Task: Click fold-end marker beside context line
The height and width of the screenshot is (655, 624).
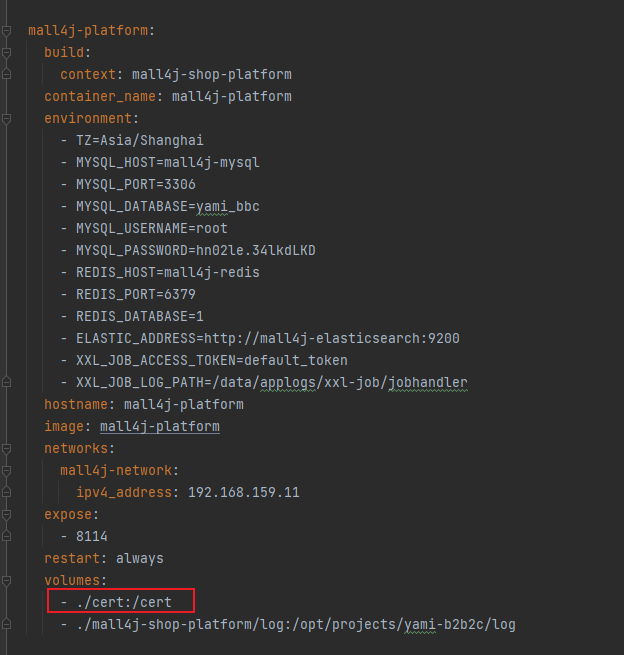Action: click(7, 75)
